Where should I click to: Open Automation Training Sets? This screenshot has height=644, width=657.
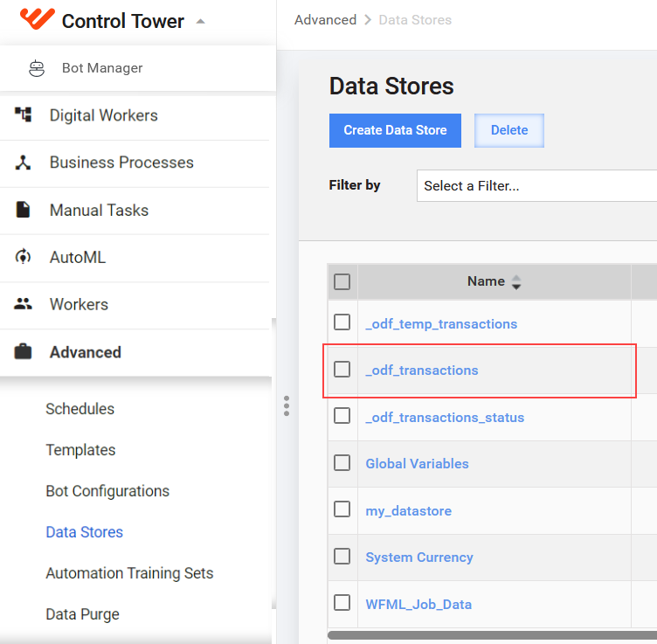[129, 572]
